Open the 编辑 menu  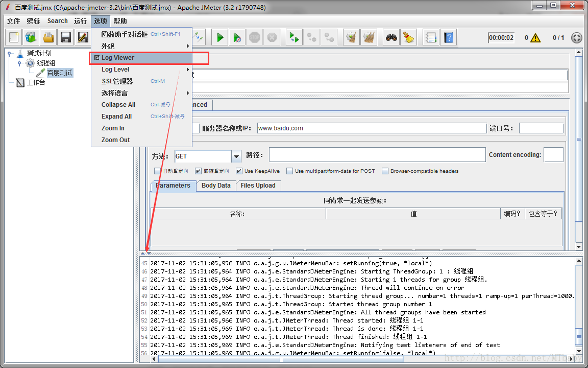point(33,21)
